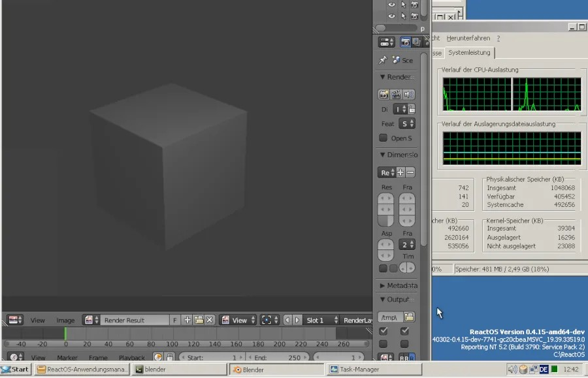Toggle the first checkbox under output path
588x378 pixels.
[384, 332]
